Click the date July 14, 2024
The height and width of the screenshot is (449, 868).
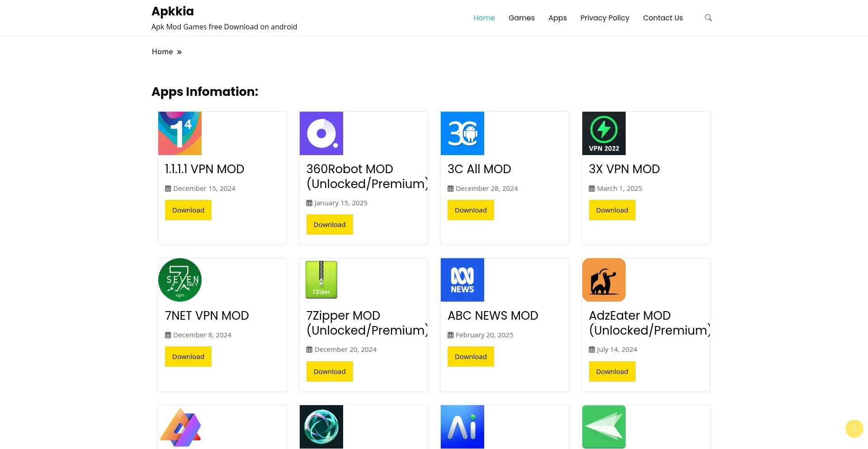coord(617,350)
